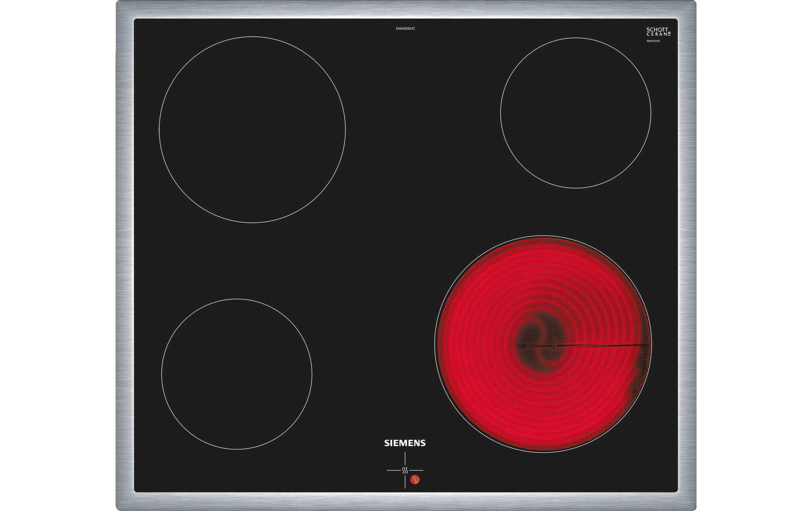Click the upper-right quadrant of heat indicator cross

tap(414, 461)
